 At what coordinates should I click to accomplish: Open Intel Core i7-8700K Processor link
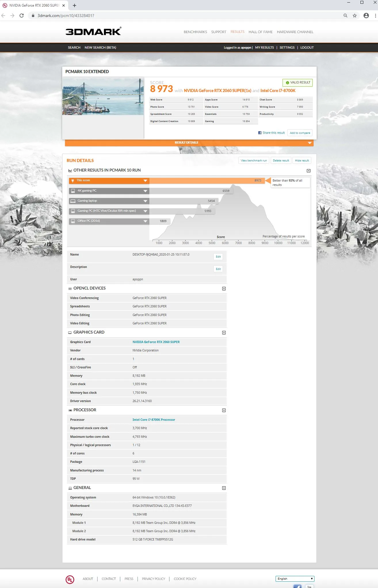click(154, 420)
